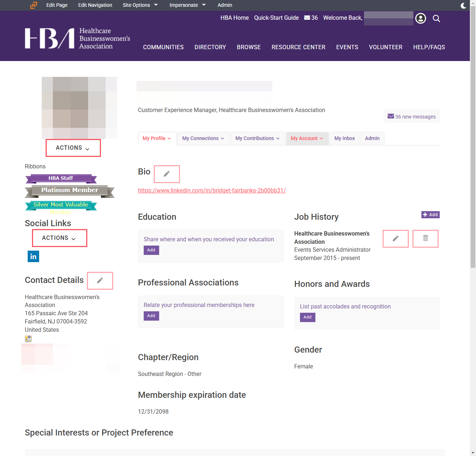Open the VOLUNTEER navigation item
Screen dimensions: 476x456
386,47
